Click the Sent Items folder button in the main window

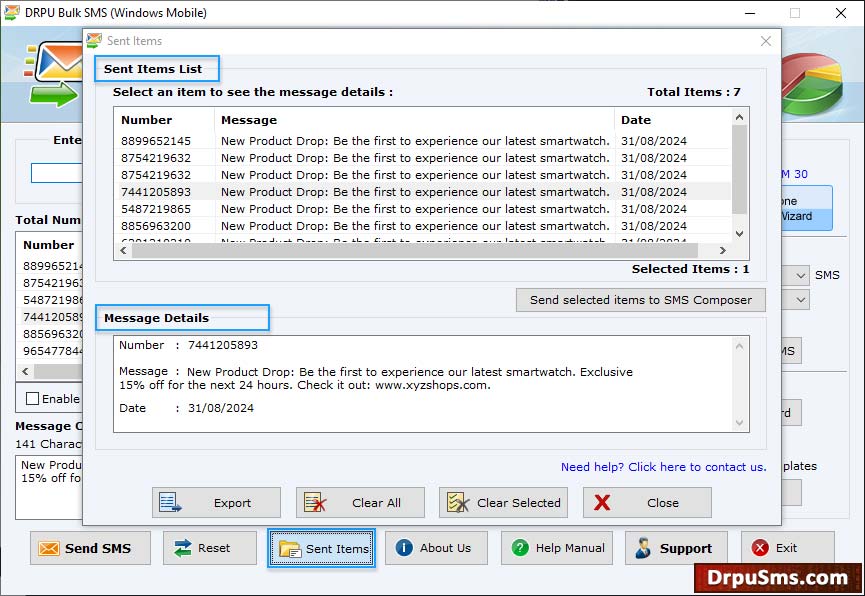[322, 548]
